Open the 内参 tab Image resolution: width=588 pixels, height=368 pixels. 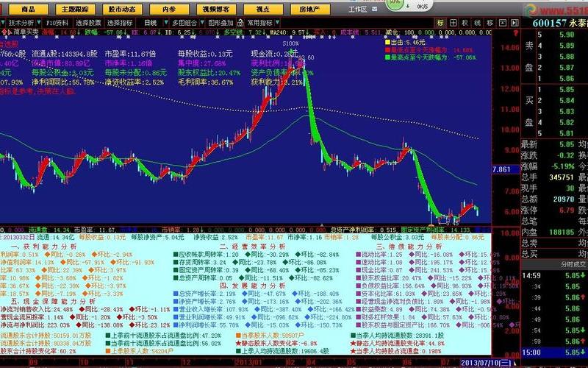click(170, 10)
